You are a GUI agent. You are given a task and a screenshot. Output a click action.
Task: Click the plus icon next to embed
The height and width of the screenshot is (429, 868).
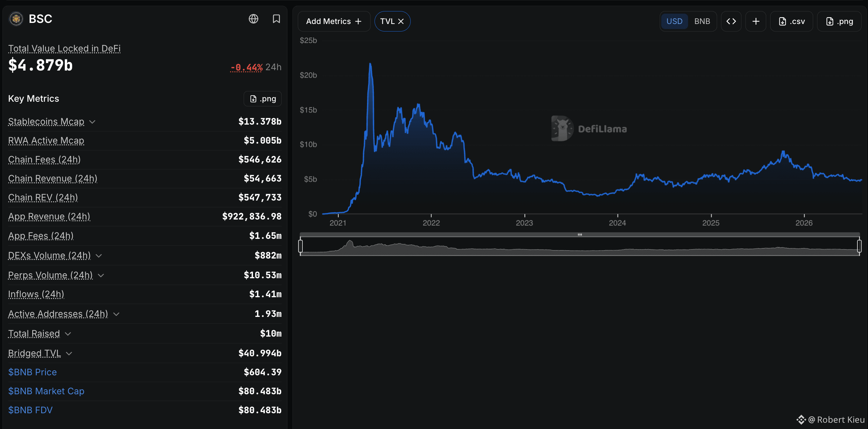(756, 21)
